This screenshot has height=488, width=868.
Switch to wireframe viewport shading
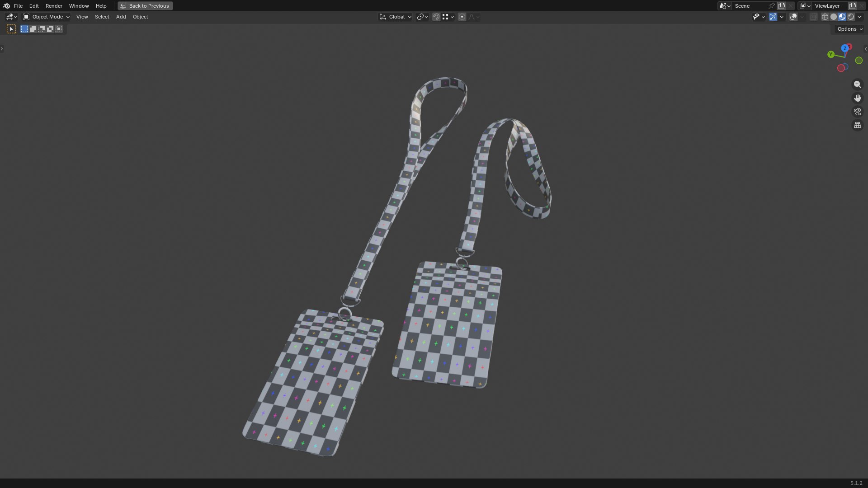click(x=825, y=17)
